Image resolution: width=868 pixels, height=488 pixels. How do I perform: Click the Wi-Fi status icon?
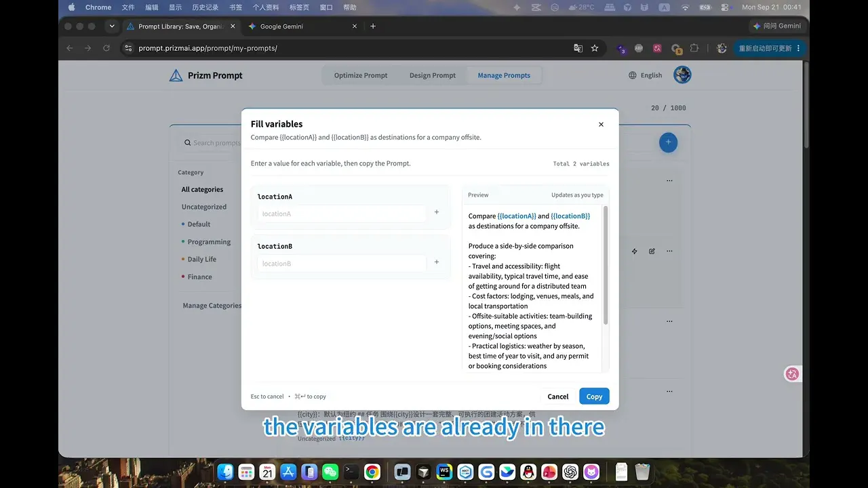685,7
